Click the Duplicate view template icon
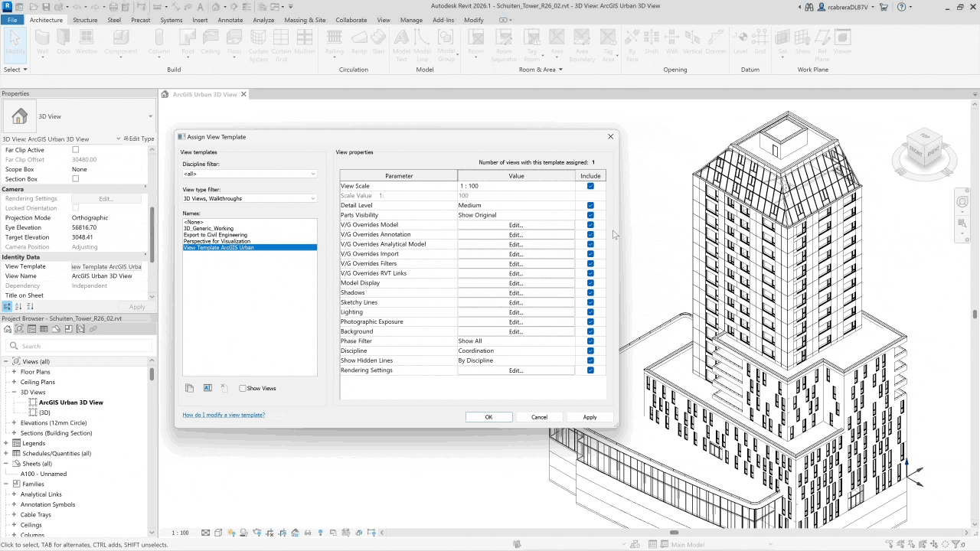The height and width of the screenshot is (551, 980). (189, 388)
